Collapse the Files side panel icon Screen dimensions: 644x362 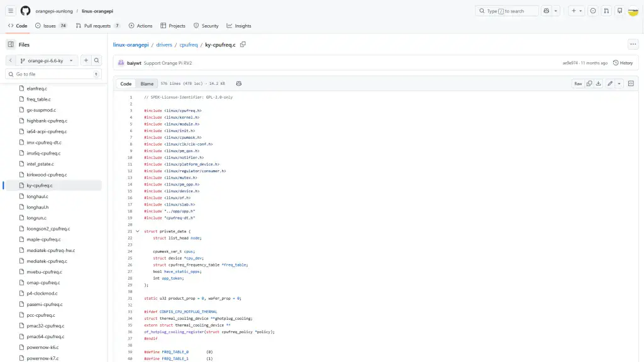tap(11, 45)
